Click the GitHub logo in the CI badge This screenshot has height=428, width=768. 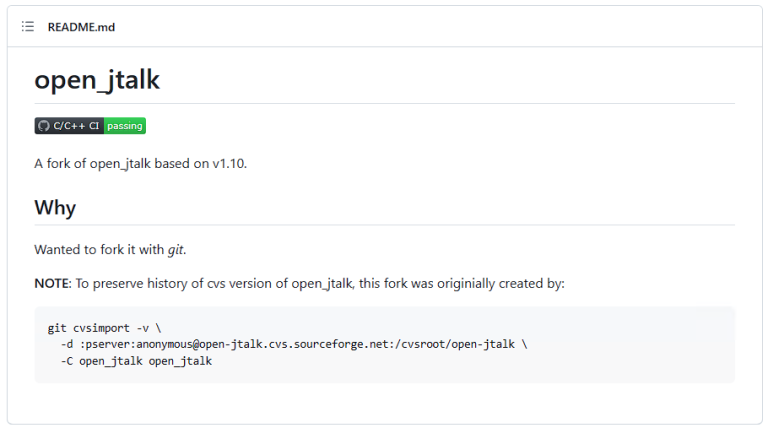[x=43, y=126]
